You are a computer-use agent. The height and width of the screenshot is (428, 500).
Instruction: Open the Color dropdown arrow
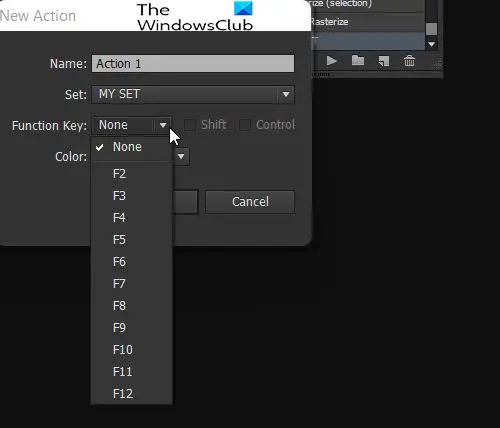click(181, 156)
